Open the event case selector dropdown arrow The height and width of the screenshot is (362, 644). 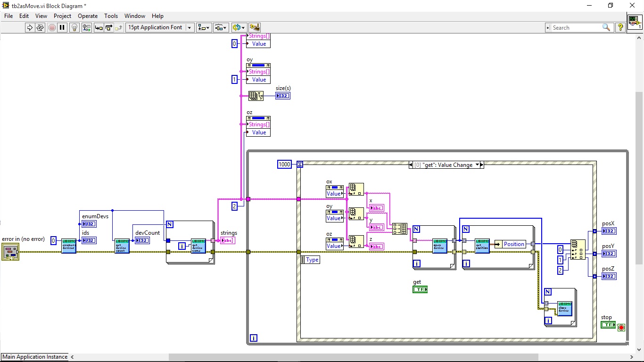[x=477, y=165]
